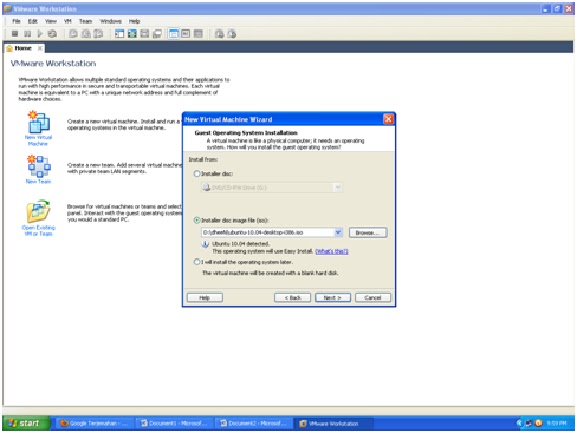This screenshot has height=432, width=576.
Task: Click the Quick Switch toolbar icon
Action: [145, 34]
